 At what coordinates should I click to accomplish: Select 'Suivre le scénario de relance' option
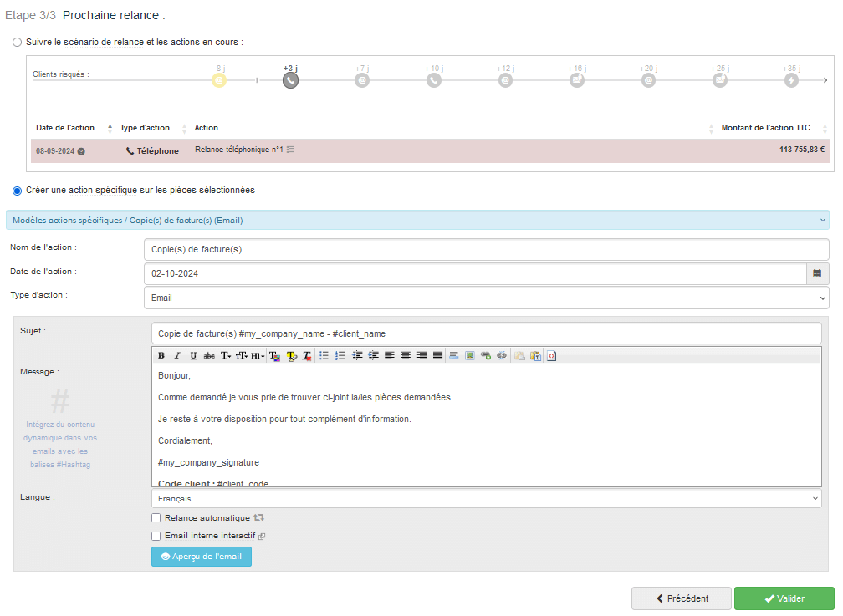18,42
